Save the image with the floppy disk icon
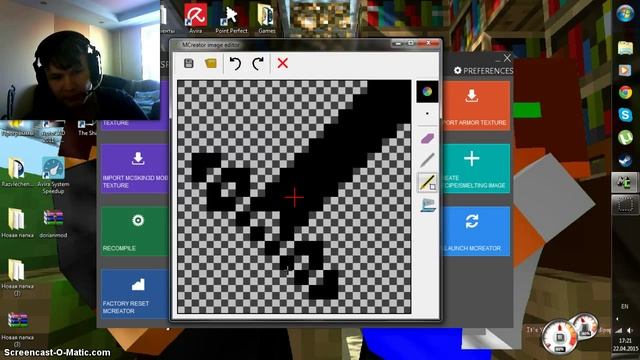This screenshot has height=360, width=640. [x=189, y=63]
